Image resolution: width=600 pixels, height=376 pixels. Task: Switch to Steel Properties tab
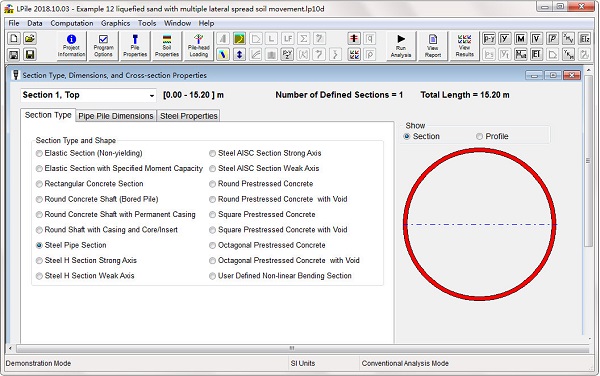coord(189,116)
